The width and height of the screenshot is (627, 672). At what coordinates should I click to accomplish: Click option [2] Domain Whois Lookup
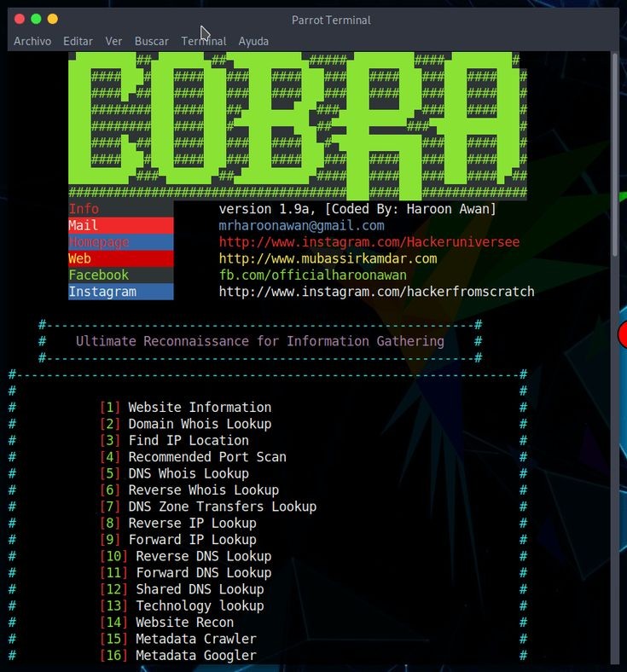coord(185,424)
